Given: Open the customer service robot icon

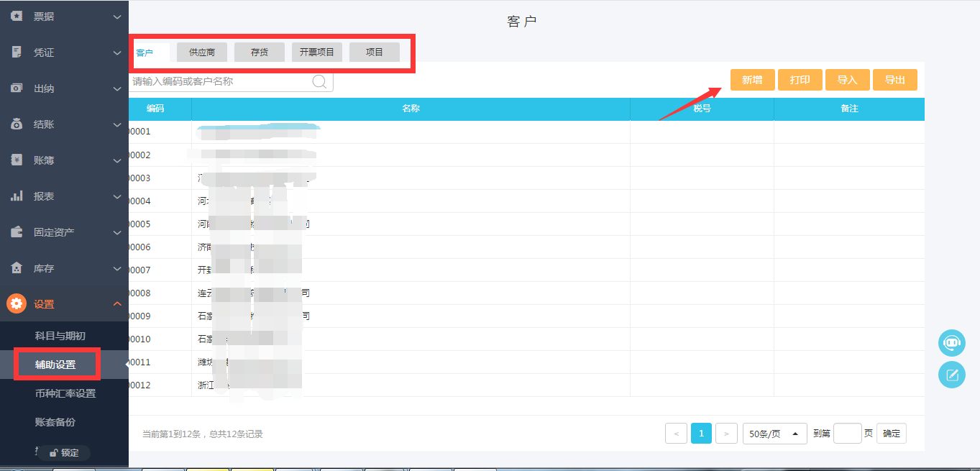Looking at the screenshot, I should click(952, 343).
